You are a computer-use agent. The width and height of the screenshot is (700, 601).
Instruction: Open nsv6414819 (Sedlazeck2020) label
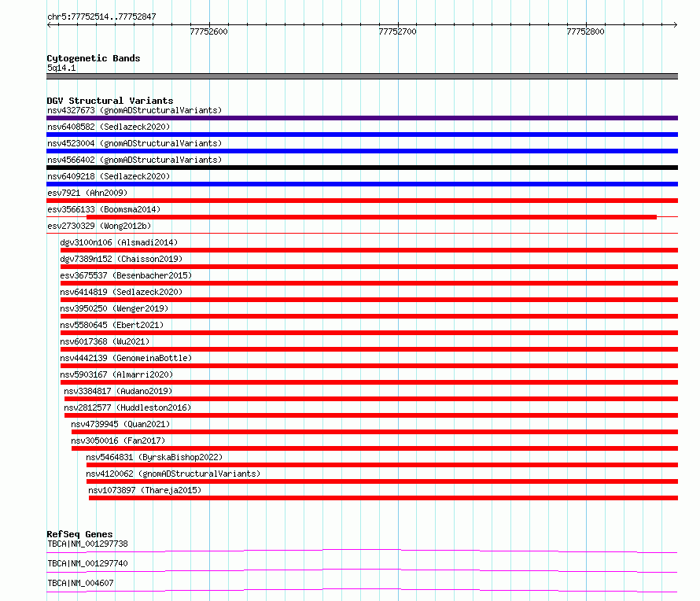pos(121,292)
